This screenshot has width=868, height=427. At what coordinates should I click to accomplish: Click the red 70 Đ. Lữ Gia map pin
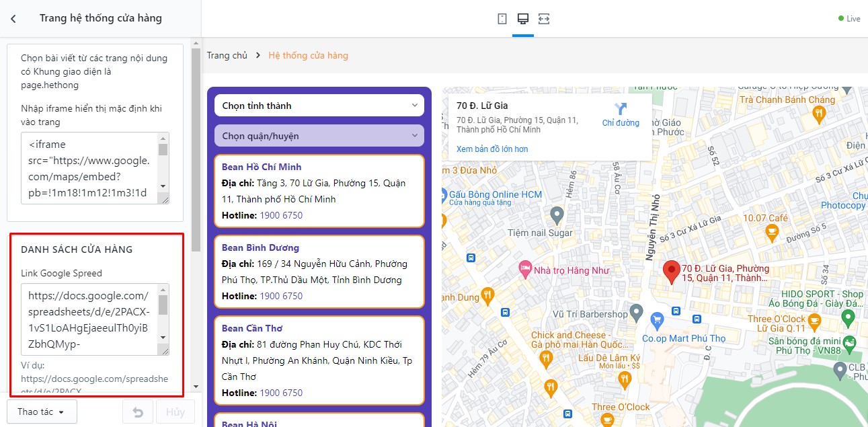671,272
